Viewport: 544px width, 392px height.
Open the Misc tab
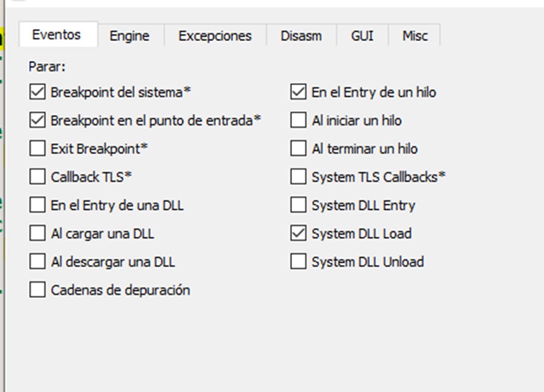[414, 36]
